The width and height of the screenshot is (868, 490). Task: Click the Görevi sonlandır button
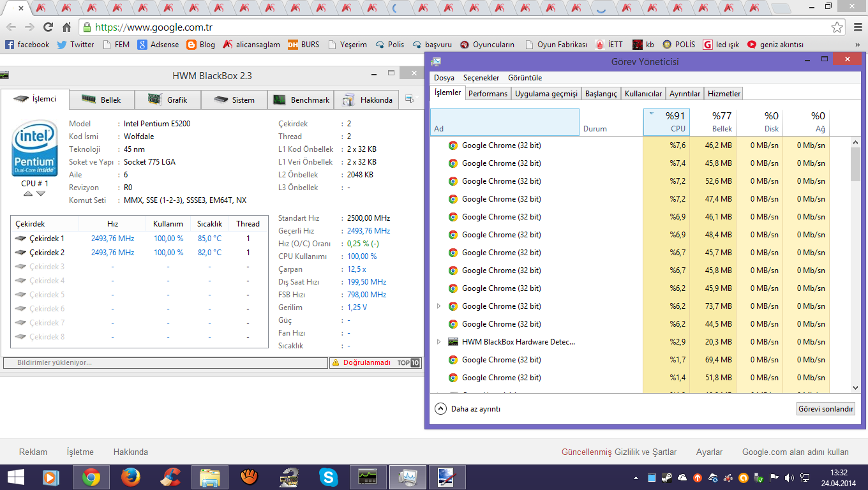(826, 409)
